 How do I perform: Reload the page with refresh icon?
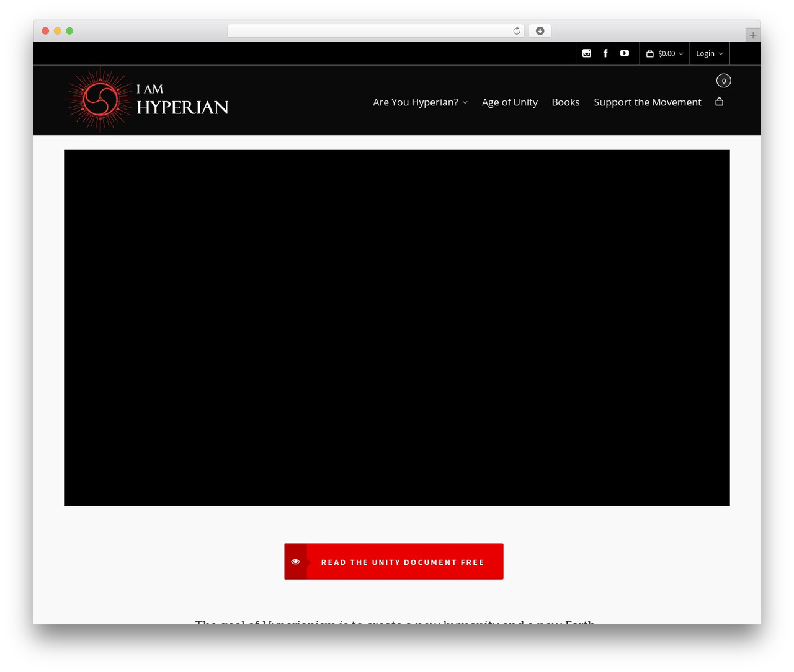pyautogui.click(x=517, y=31)
